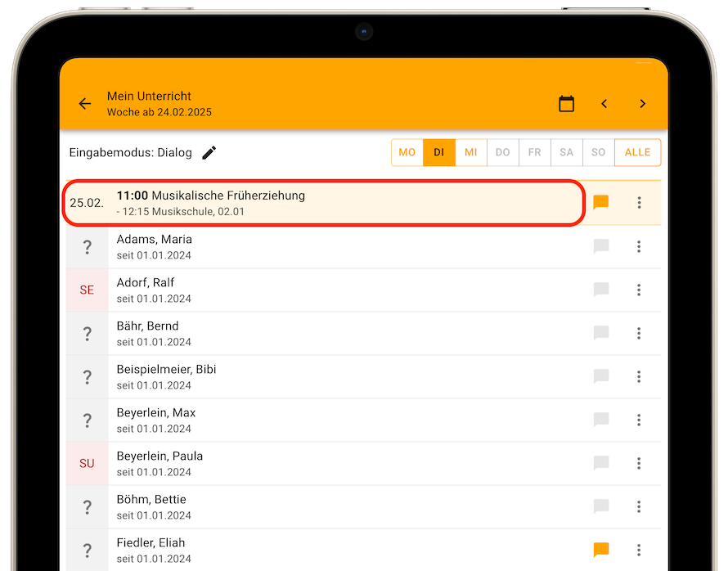The width and height of the screenshot is (728, 571).
Task: Open more options for Adams, Maria
Action: coord(639,246)
